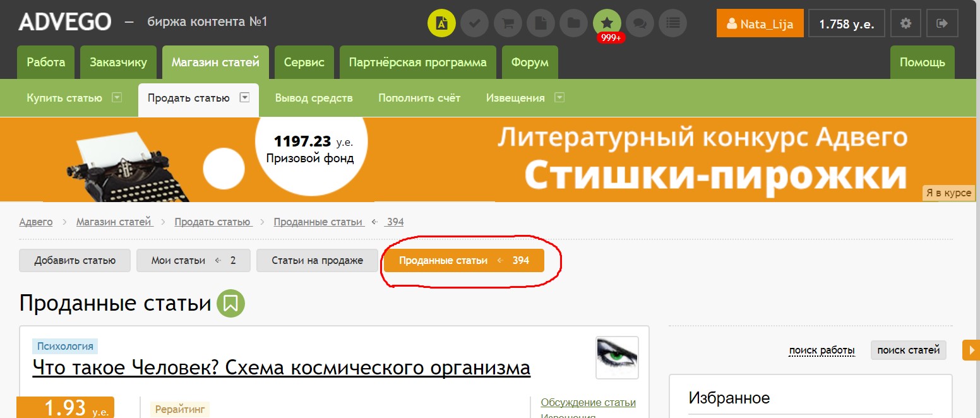
Task: Click the list icon in the header
Action: coord(673,23)
